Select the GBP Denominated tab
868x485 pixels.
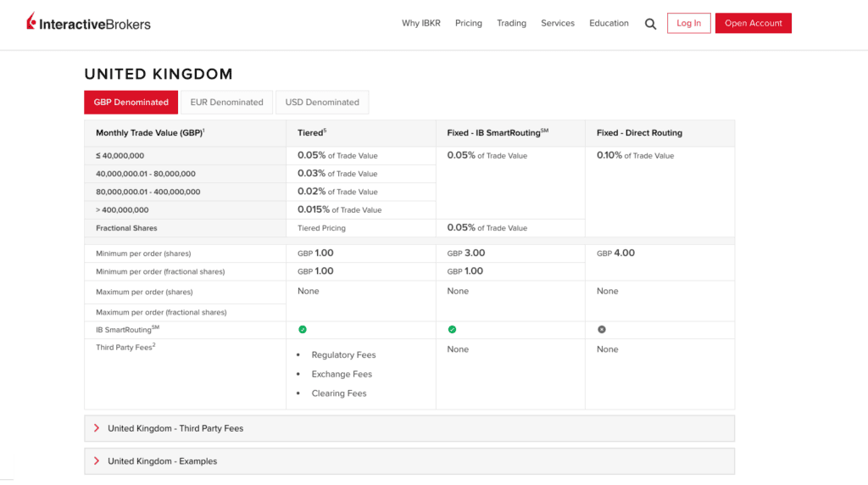(x=131, y=103)
